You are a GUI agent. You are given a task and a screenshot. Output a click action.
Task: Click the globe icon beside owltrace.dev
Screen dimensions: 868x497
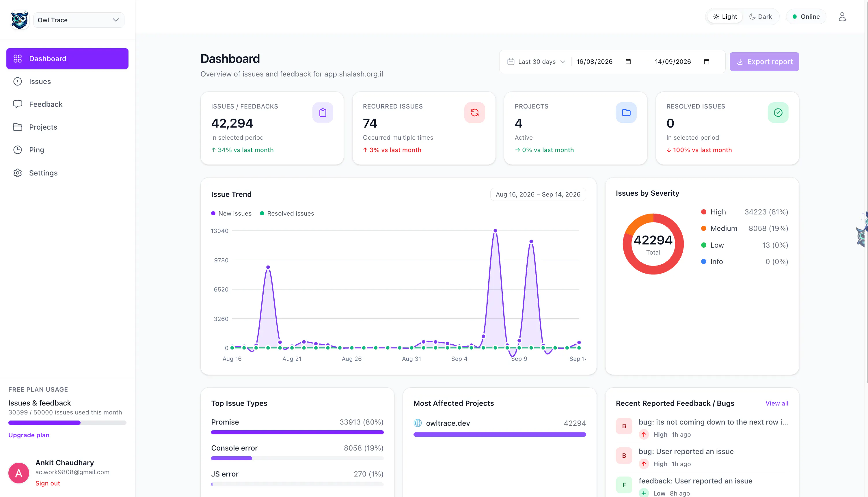point(418,423)
